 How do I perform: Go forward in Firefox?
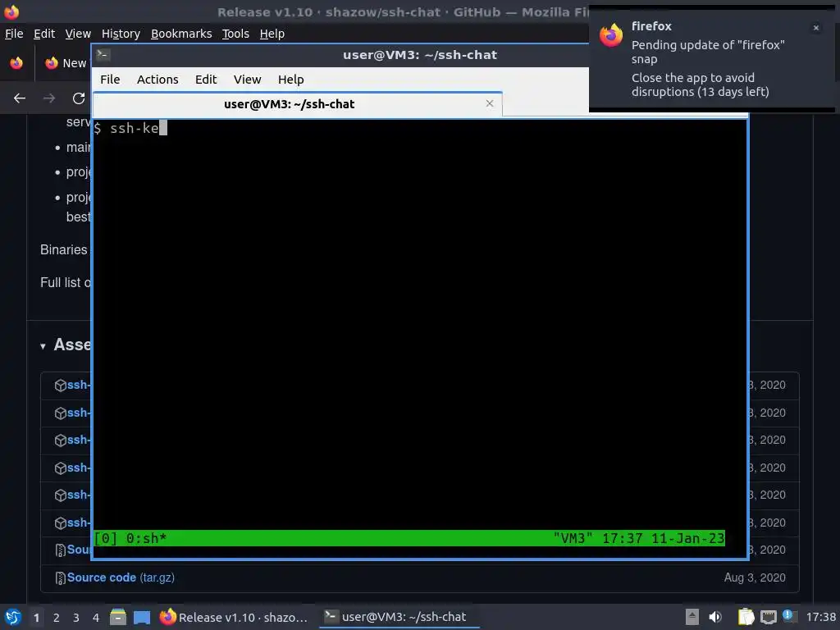click(x=49, y=98)
